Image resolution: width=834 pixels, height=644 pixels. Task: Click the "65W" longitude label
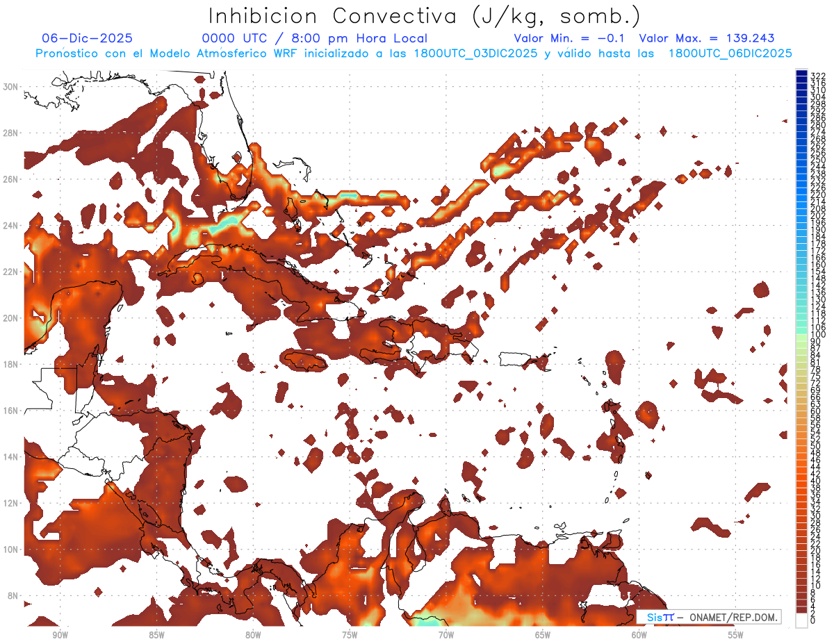[543, 635]
